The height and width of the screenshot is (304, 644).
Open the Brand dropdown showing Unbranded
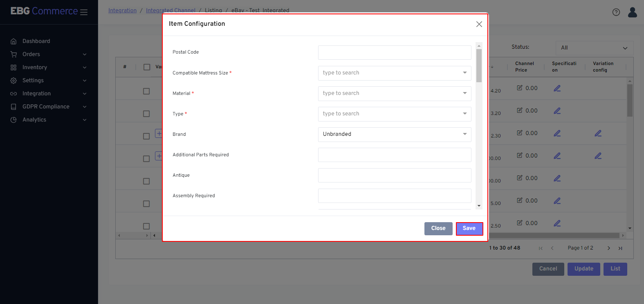(394, 134)
